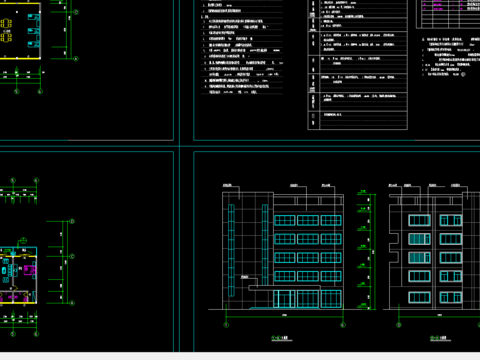The image size is (480, 360).
Task: Select top-floor leftmost window of left elevation
Action: tap(285, 220)
